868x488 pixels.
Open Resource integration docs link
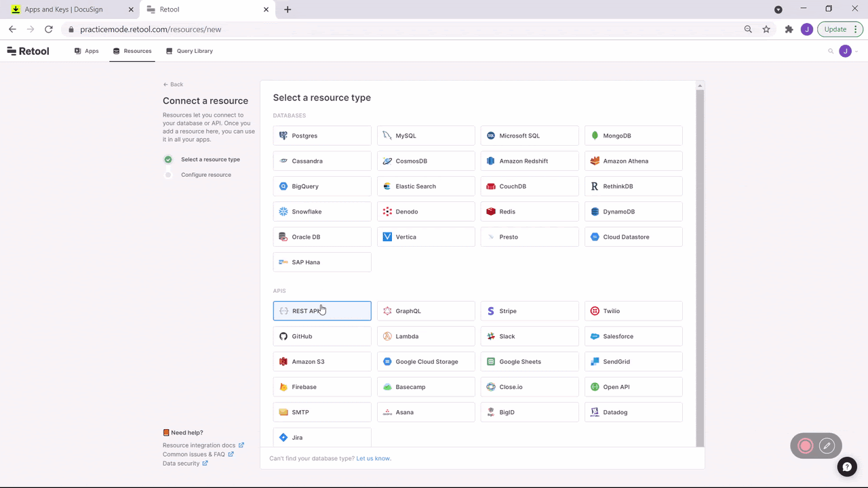coord(203,445)
